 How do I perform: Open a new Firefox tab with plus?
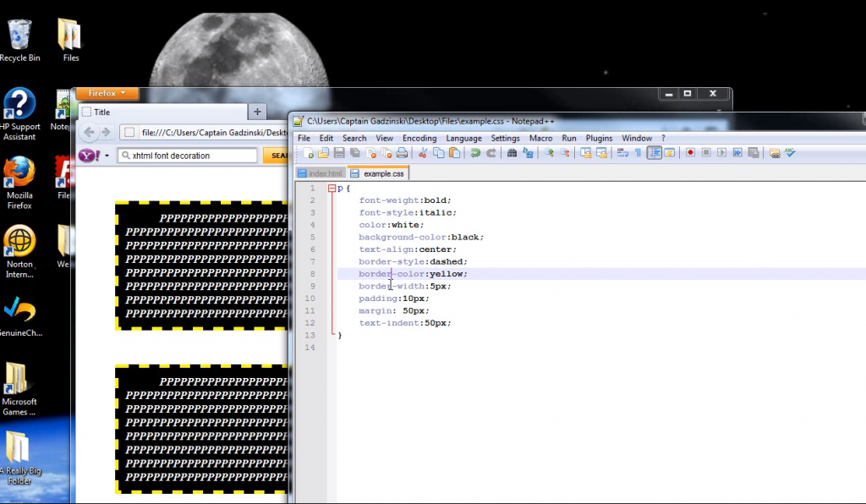(257, 112)
